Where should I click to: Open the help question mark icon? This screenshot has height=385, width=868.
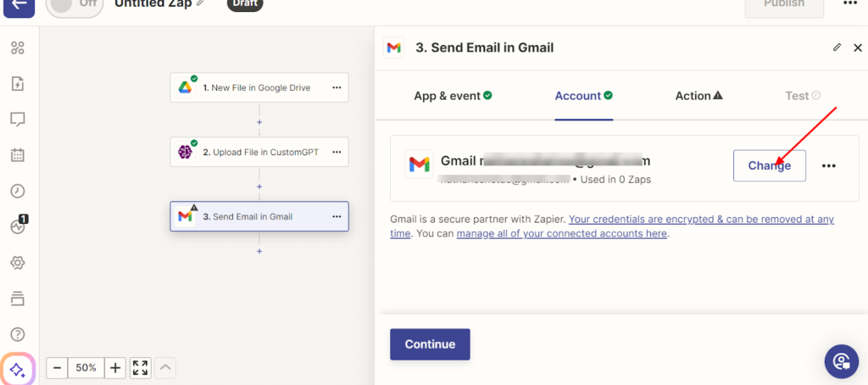(x=18, y=334)
